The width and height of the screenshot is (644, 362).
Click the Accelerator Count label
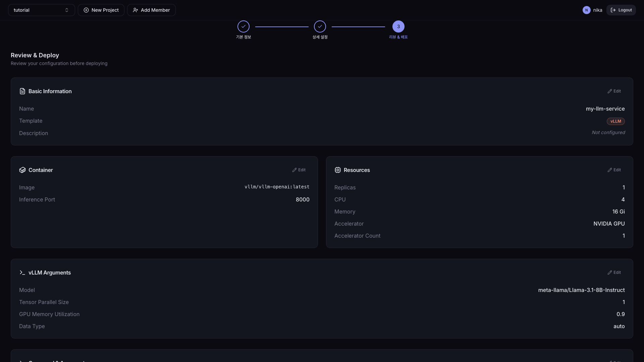358,236
